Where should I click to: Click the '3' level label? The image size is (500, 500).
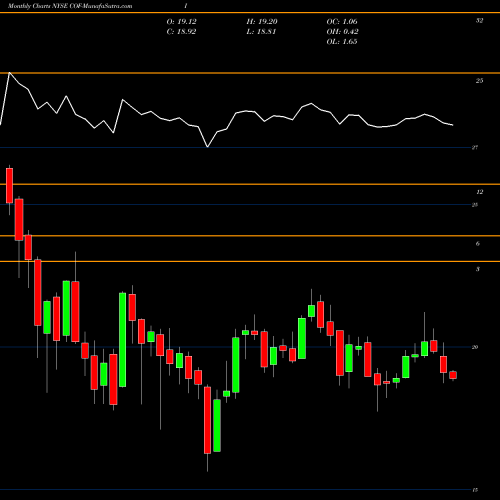coord(478,269)
